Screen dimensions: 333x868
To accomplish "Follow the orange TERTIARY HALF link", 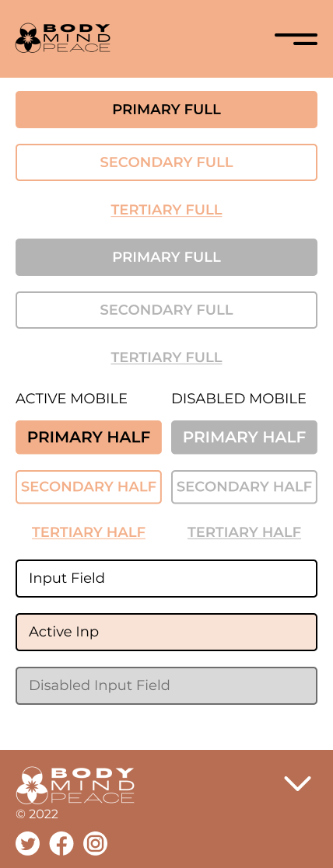I will coord(89,532).
